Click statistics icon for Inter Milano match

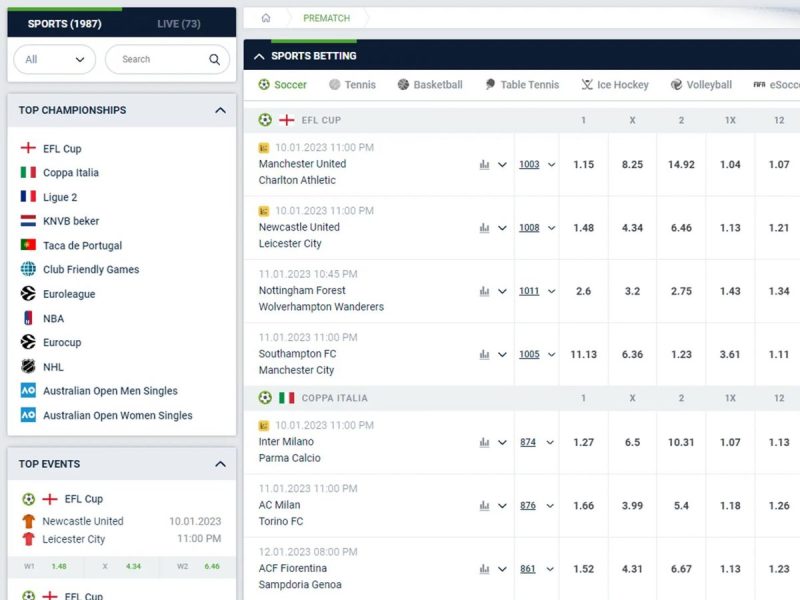[484, 442]
